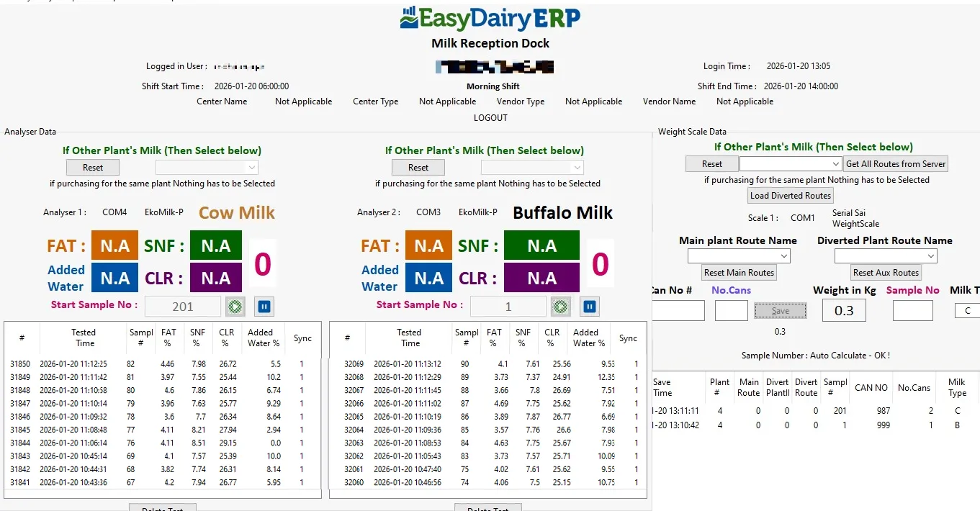The width and height of the screenshot is (980, 511).
Task: Select cow milk Added Water N.A box
Action: click(115, 278)
